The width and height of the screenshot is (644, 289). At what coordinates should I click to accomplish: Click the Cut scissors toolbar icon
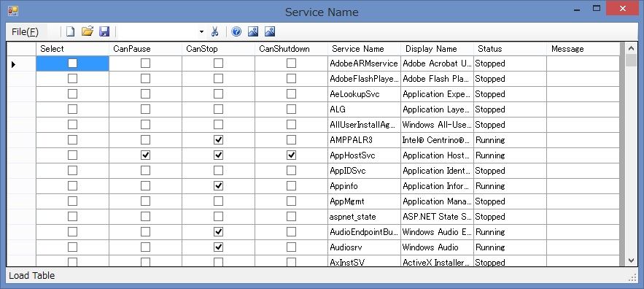coord(214,31)
